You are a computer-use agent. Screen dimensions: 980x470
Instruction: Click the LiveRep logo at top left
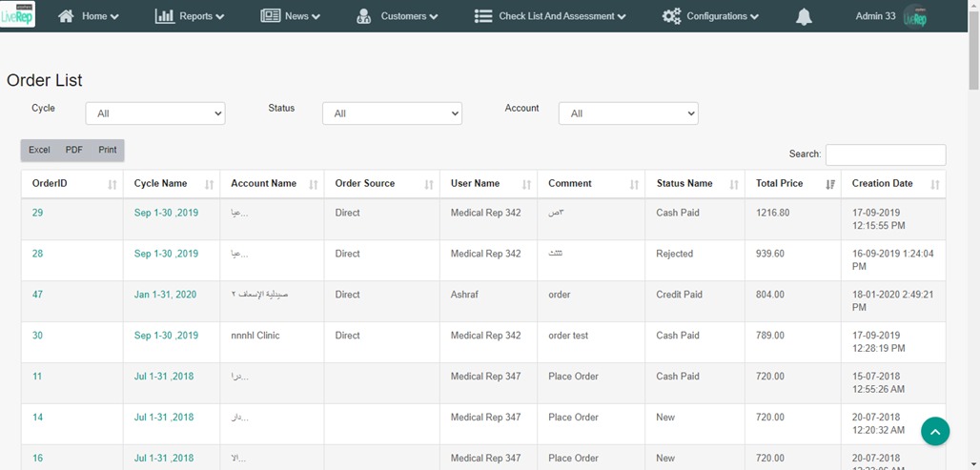click(17, 14)
